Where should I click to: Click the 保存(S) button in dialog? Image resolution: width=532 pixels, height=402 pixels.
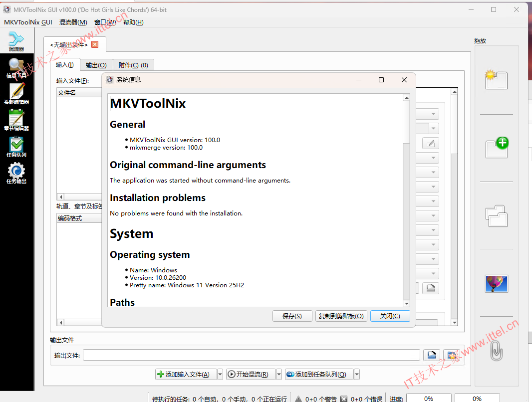coord(292,316)
